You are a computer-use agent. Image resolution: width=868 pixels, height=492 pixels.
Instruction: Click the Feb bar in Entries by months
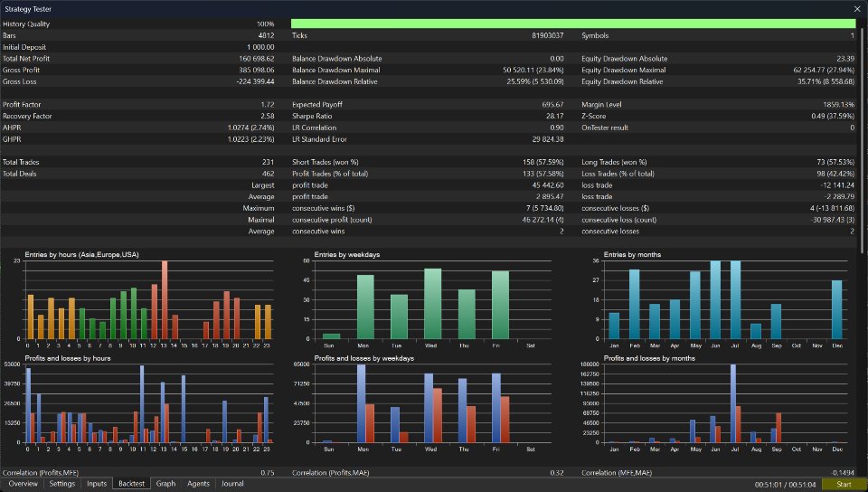coord(635,304)
